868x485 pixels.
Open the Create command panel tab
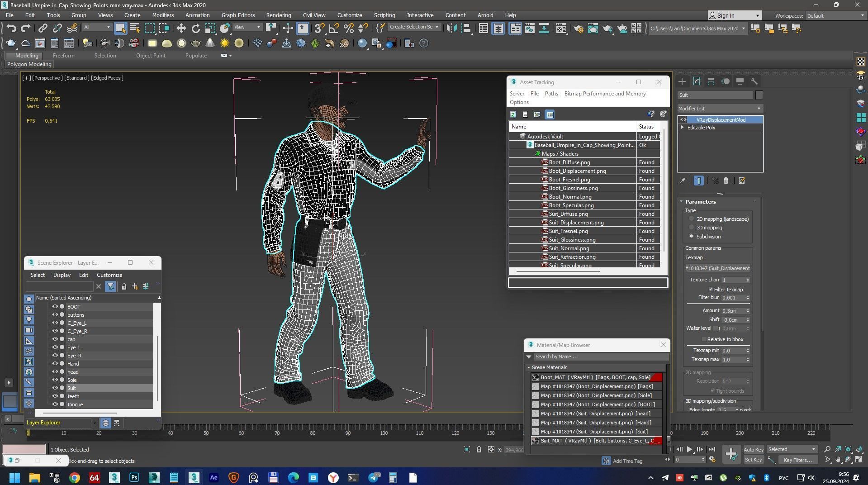coord(682,81)
